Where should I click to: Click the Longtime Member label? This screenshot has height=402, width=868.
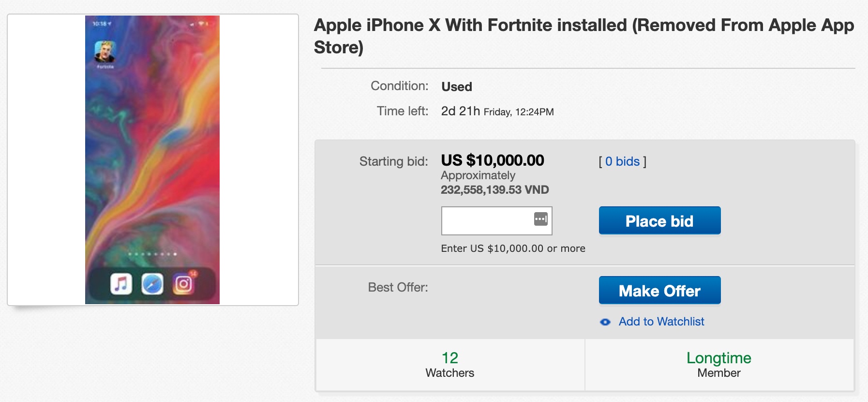tap(718, 364)
